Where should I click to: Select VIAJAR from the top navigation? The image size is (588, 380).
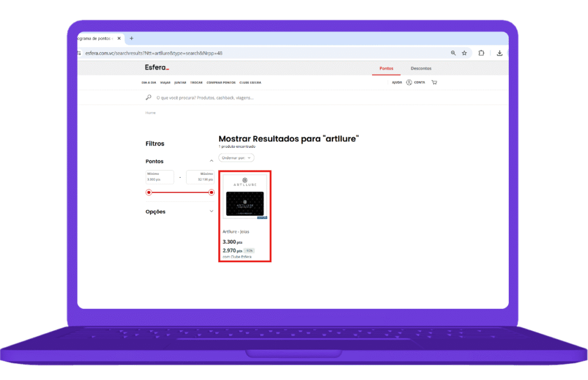click(x=165, y=82)
